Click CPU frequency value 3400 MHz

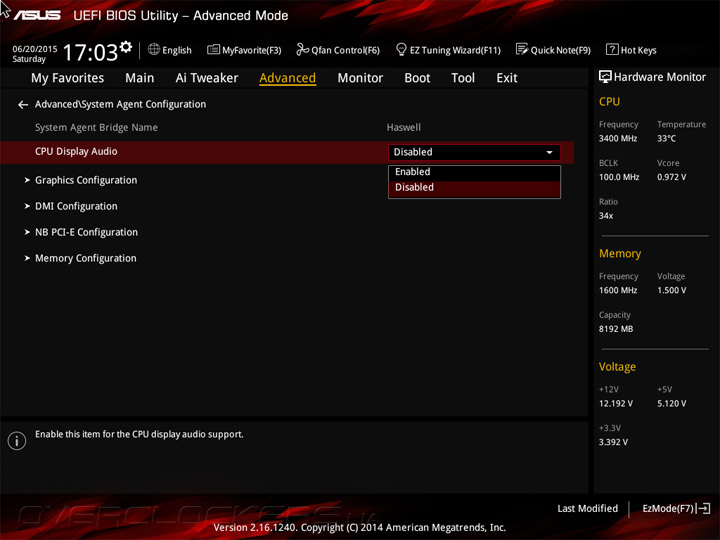pyautogui.click(x=618, y=138)
